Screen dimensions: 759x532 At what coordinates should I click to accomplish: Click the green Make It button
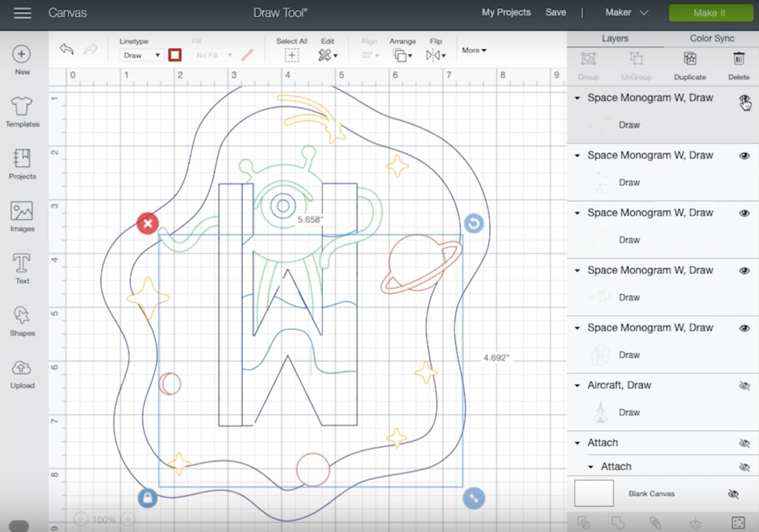point(710,13)
